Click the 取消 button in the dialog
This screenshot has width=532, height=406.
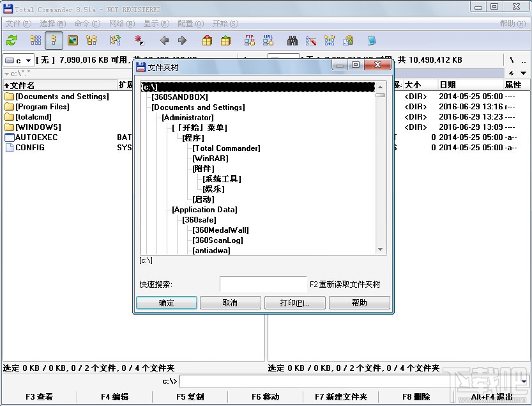[x=231, y=302]
